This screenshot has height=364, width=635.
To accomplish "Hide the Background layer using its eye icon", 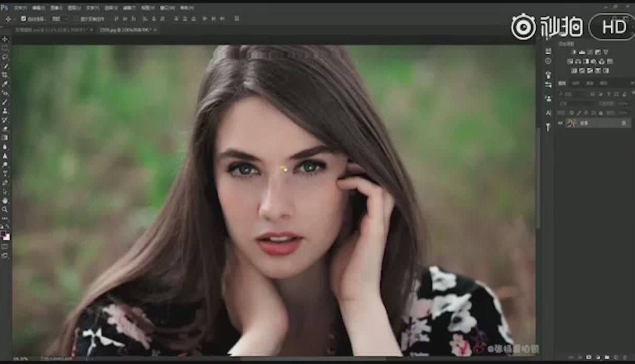I will 560,123.
